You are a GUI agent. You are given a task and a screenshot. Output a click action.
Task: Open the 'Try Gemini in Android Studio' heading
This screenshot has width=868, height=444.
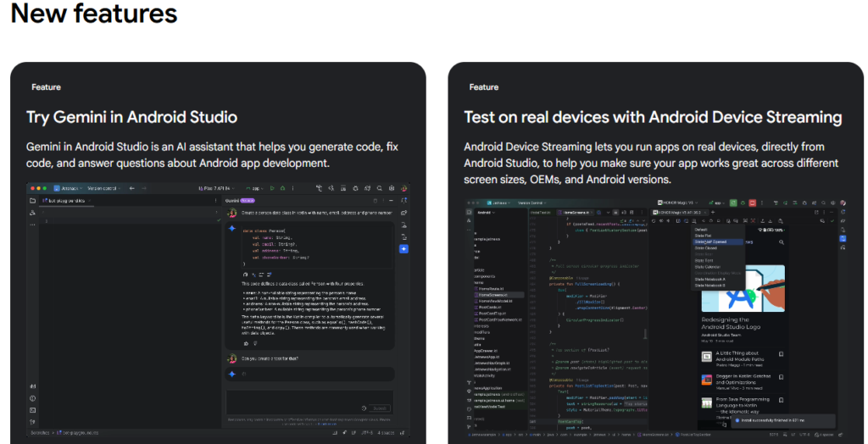tap(131, 118)
